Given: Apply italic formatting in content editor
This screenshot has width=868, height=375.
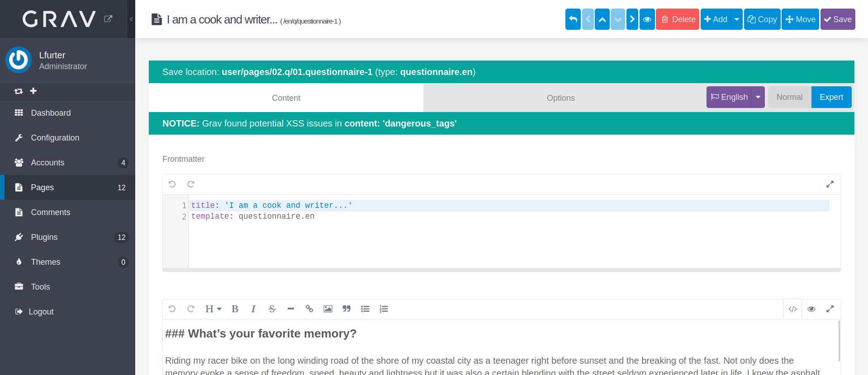Looking at the screenshot, I should (x=253, y=309).
